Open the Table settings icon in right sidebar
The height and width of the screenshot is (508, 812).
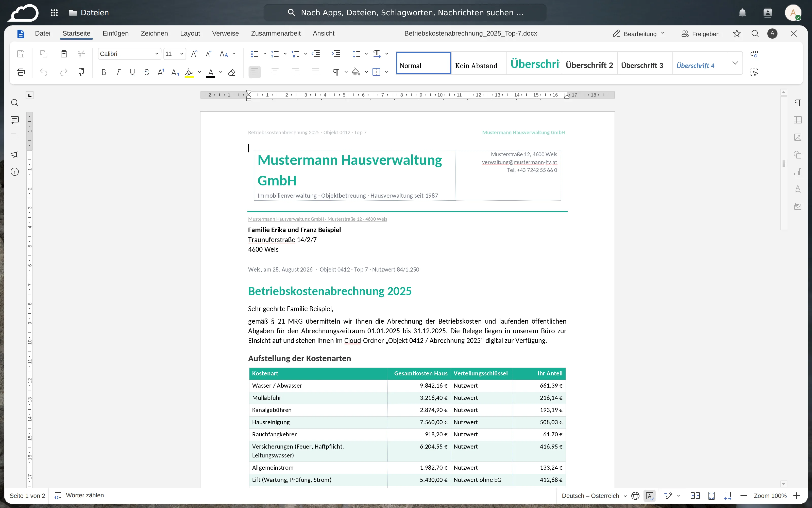[798, 120]
